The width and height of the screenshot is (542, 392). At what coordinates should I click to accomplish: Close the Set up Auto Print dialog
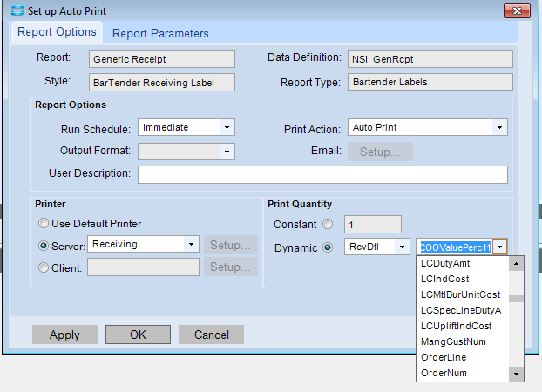517,10
